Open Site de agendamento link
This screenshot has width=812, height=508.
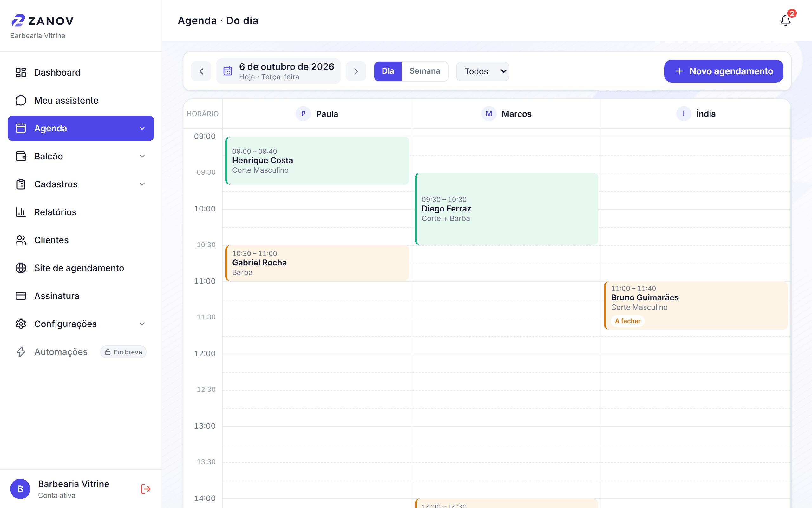click(81, 268)
